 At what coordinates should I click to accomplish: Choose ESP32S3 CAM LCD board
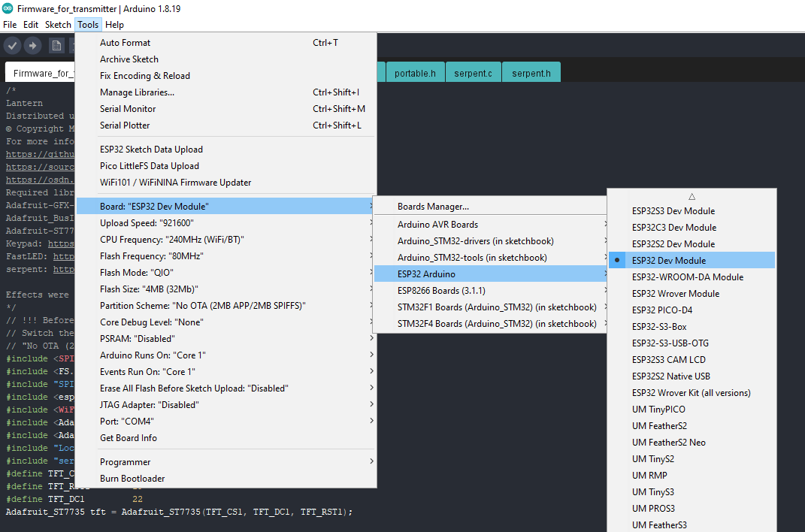pos(692,360)
